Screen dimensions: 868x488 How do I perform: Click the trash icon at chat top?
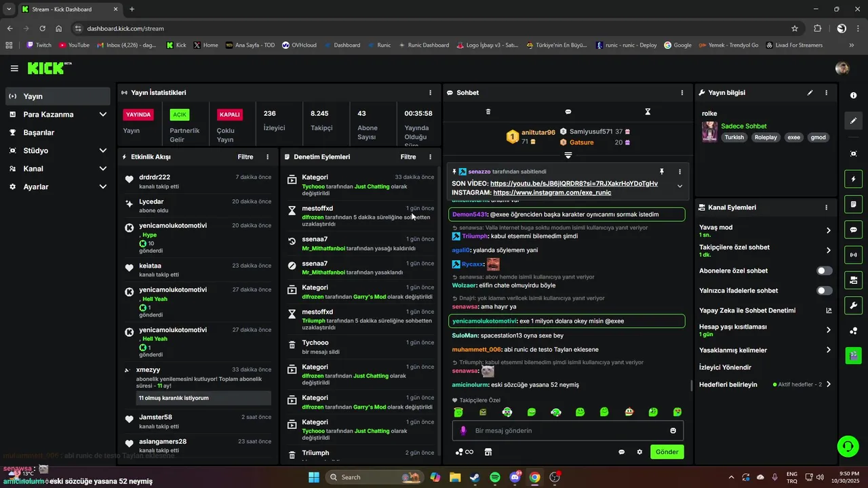click(488, 112)
